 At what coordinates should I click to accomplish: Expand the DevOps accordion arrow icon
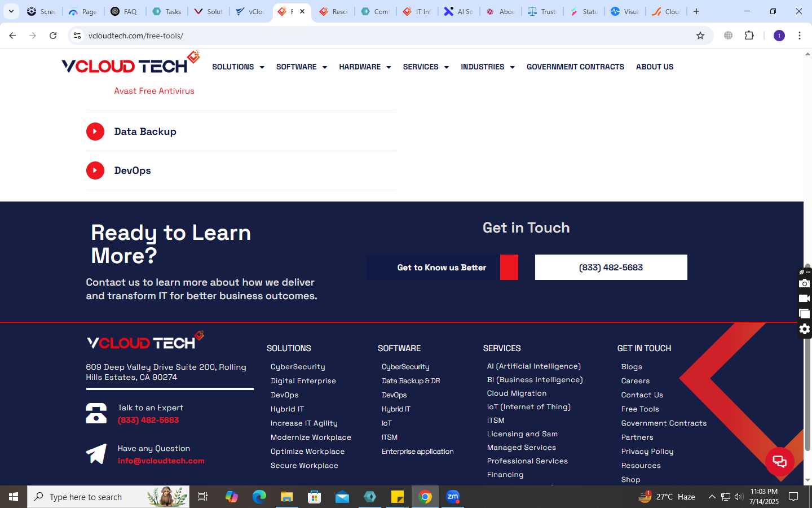tap(95, 170)
